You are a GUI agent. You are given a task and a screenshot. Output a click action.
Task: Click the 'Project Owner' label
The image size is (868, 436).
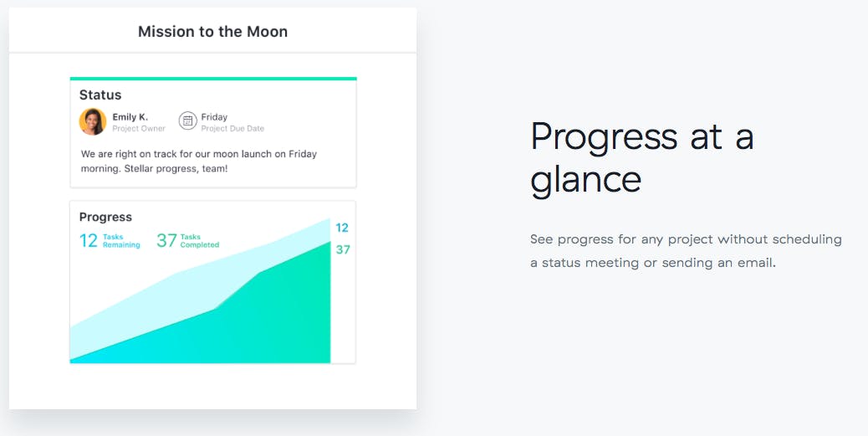[139, 129]
